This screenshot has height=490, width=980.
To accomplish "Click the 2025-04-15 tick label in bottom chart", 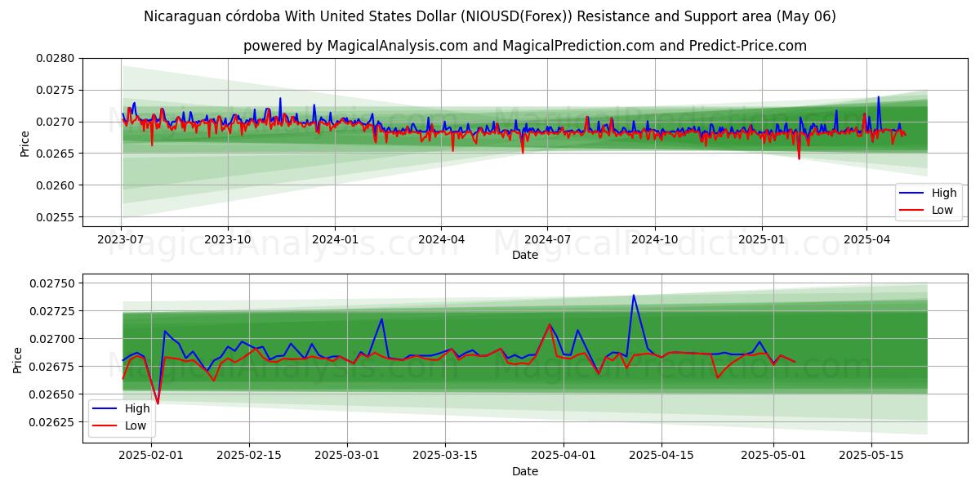I will (662, 456).
